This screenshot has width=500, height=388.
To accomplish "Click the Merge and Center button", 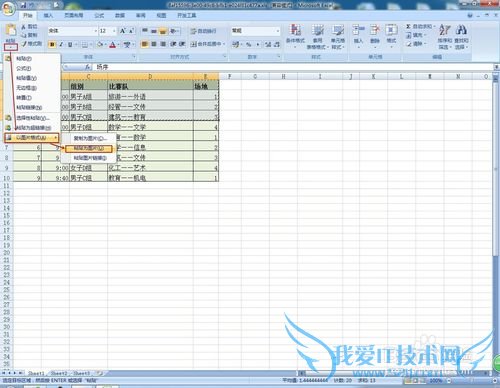I will point(205,44).
